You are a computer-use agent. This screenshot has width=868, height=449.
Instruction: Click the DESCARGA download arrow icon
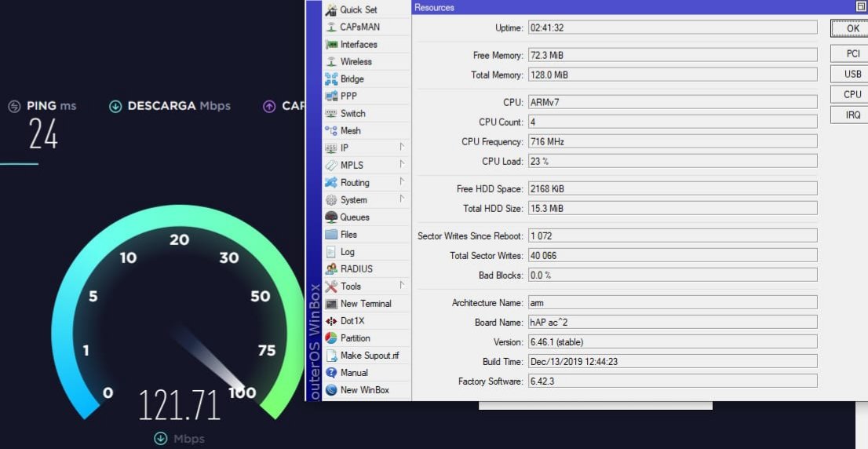click(x=115, y=106)
